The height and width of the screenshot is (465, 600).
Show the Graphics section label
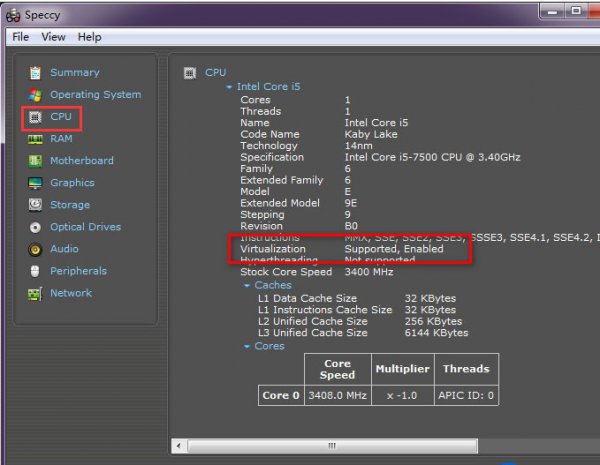[72, 183]
